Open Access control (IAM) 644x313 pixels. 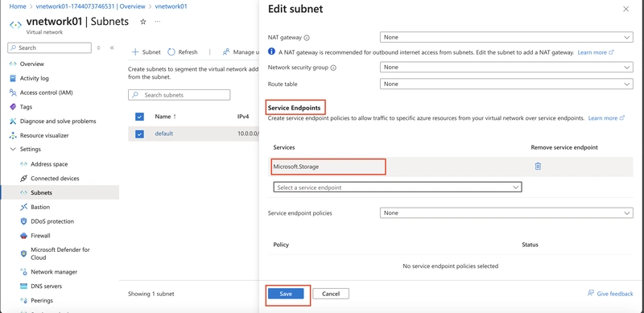tap(46, 93)
